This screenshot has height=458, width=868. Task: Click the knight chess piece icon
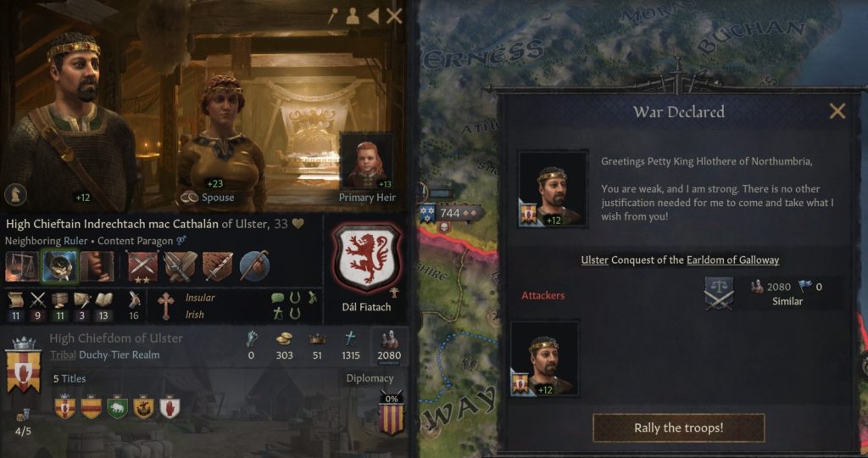click(x=15, y=194)
